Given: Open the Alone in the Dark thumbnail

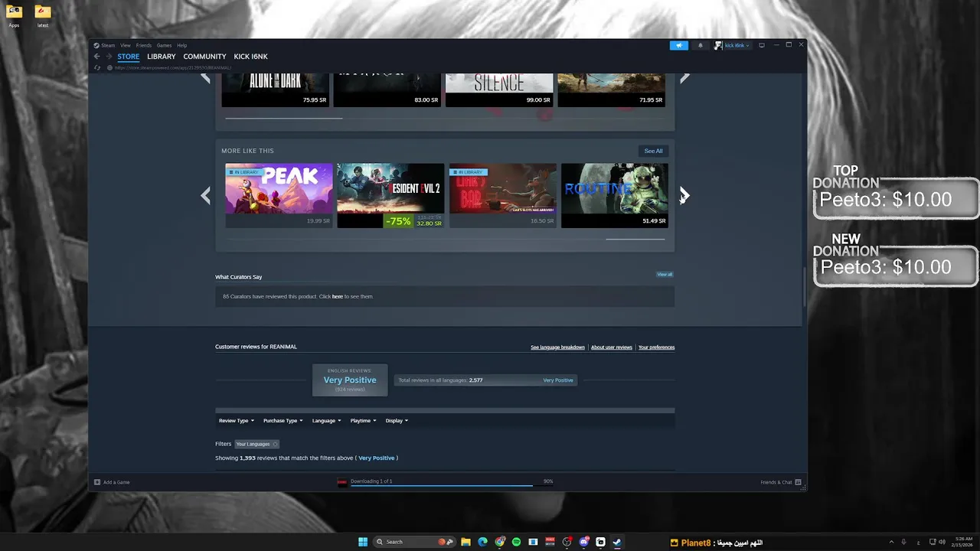Looking at the screenshot, I should (x=276, y=90).
